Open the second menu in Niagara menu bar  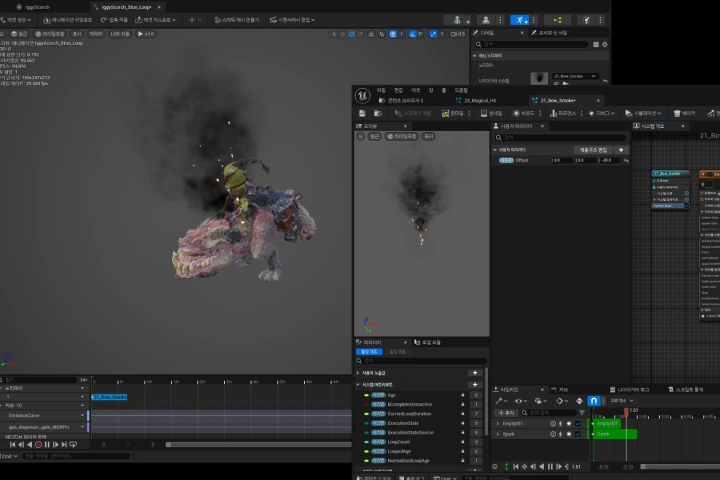click(x=398, y=90)
